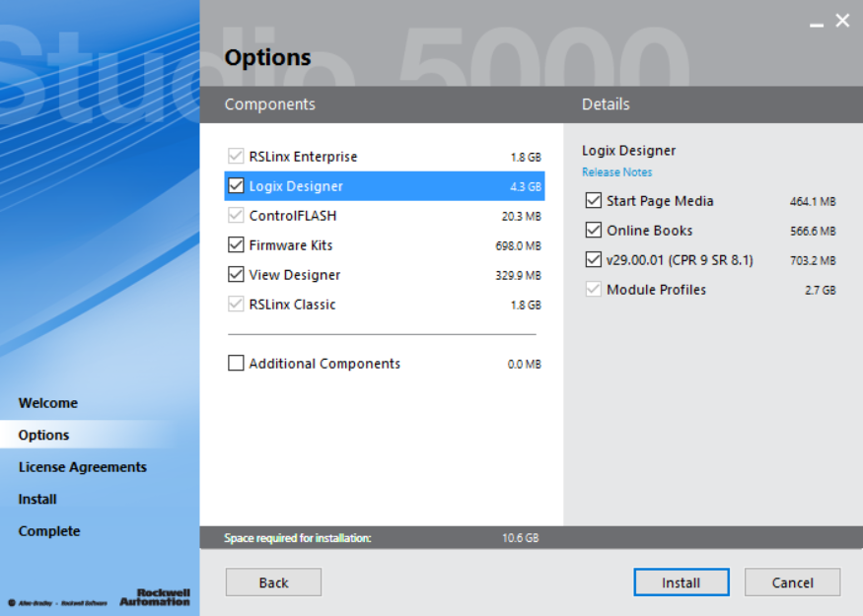Click the 0.0 MB Additional Components size
Screen dimensions: 863x616
(x=525, y=364)
